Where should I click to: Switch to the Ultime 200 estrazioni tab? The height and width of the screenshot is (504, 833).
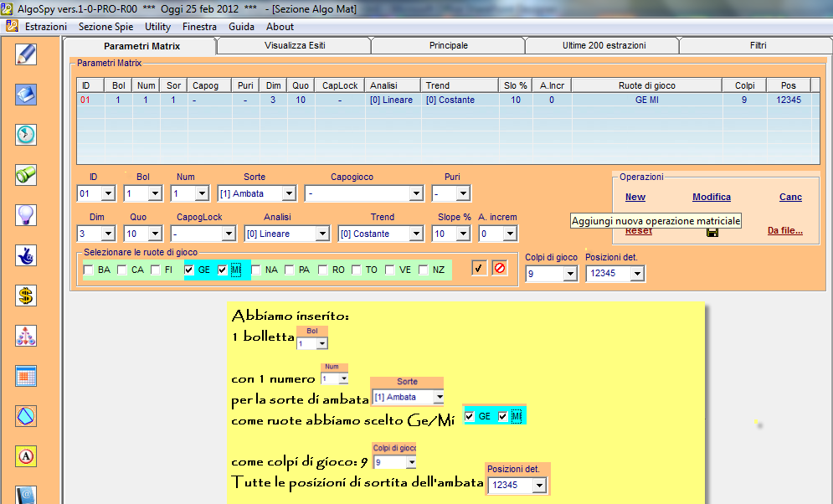[604, 46]
